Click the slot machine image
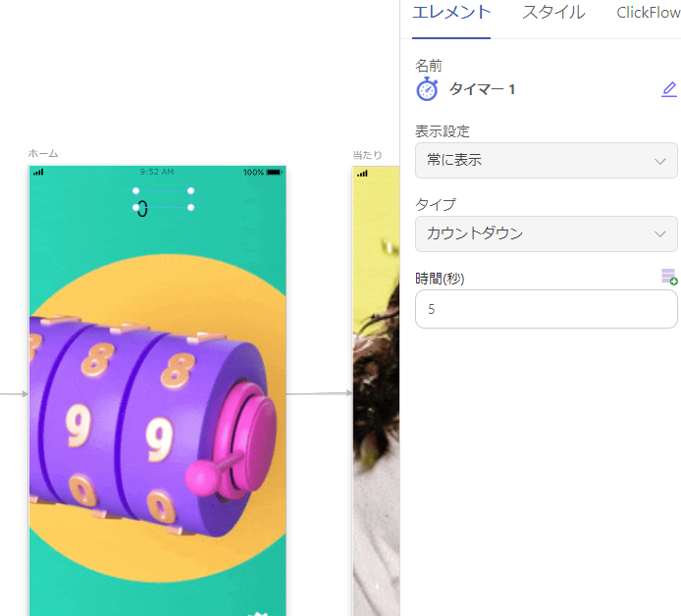Image resolution: width=681 pixels, height=616 pixels. point(157,419)
